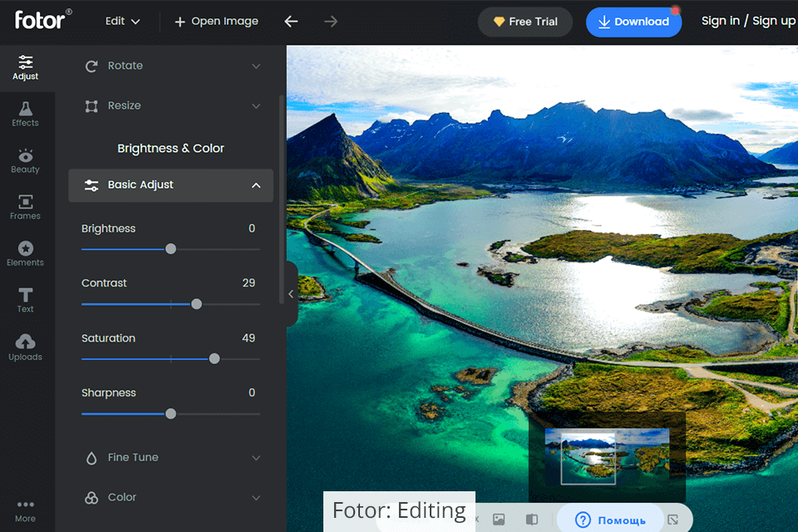Click the More dots icon
This screenshot has width=798, height=532.
click(26, 510)
